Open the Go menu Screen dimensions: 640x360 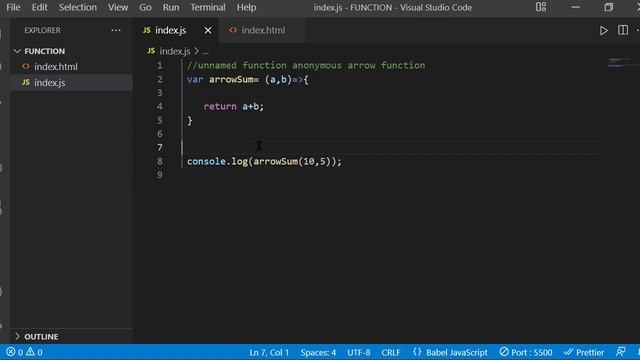tap(145, 7)
